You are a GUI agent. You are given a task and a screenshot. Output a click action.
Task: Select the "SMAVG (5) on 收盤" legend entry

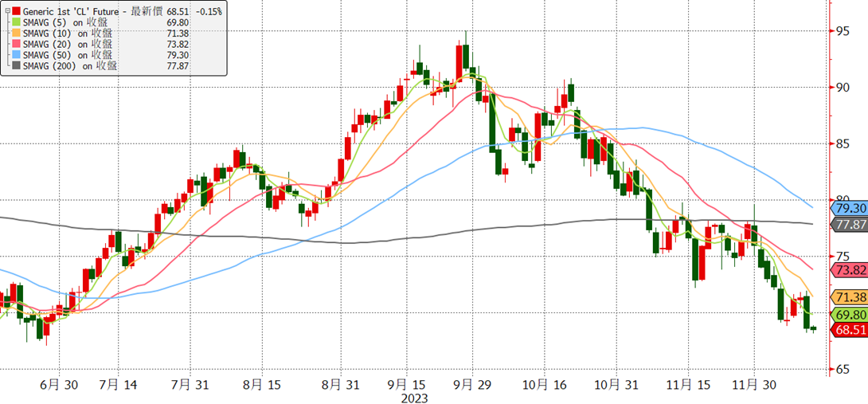(x=66, y=22)
